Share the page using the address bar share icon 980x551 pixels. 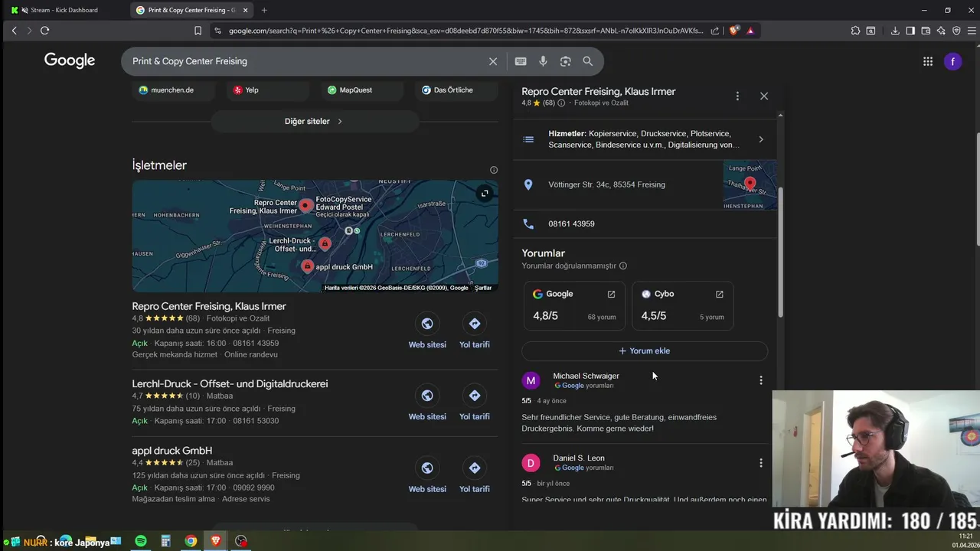[x=715, y=31]
